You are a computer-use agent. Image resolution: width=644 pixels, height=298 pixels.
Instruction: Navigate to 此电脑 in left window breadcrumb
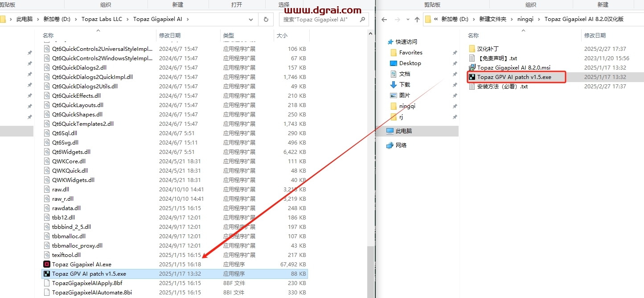(25, 19)
